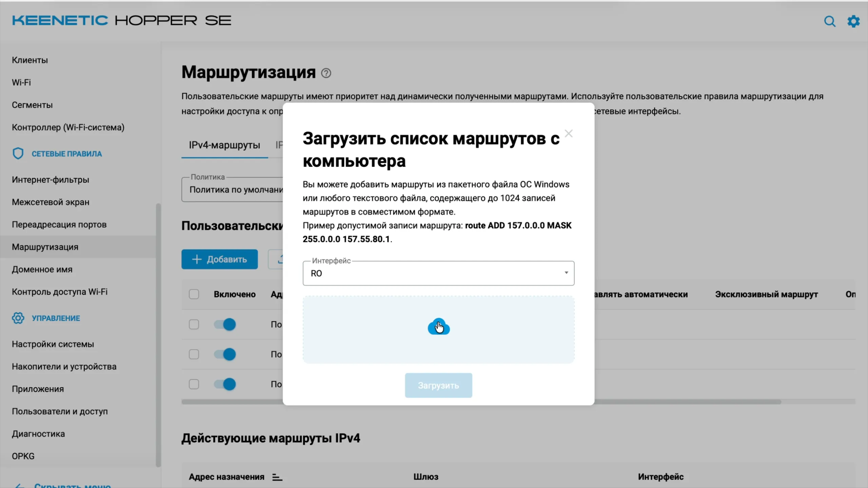The image size is (868, 488).
Task: Toggle the third route's enabled switch
Action: [x=225, y=384]
